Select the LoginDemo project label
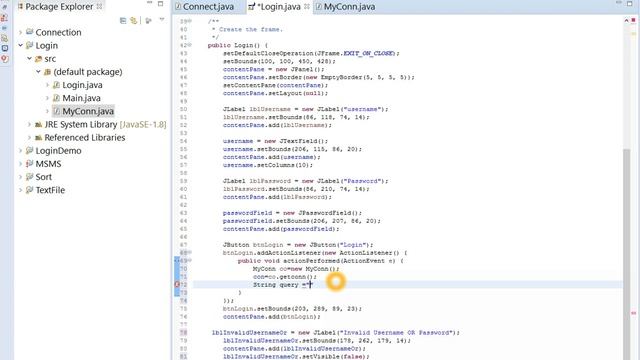 click(58, 151)
